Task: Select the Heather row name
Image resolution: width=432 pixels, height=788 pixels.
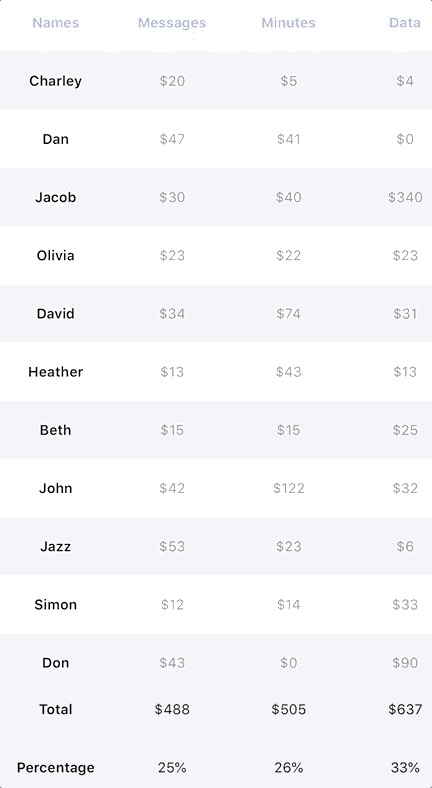Action: [x=55, y=372]
